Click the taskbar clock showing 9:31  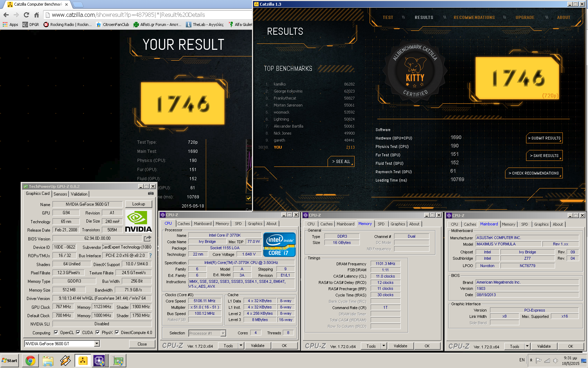click(570, 361)
